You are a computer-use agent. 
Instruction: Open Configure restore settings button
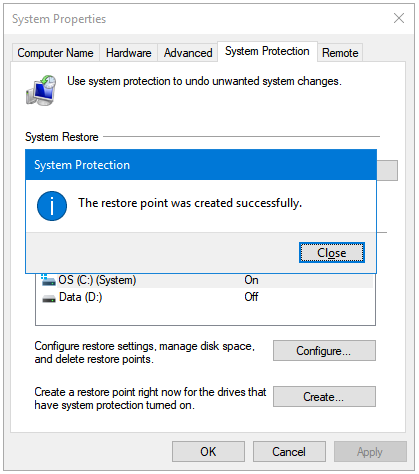[x=324, y=350]
